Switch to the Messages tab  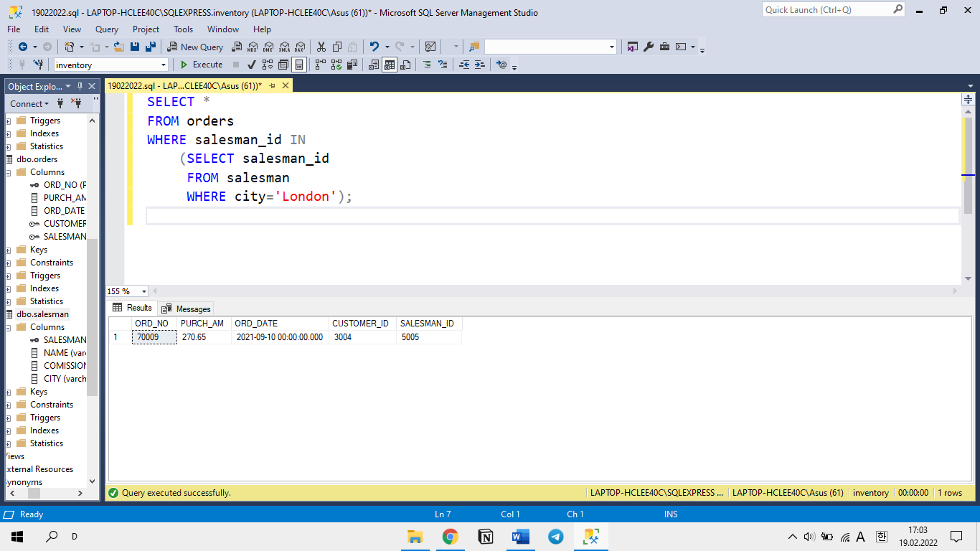coord(187,309)
